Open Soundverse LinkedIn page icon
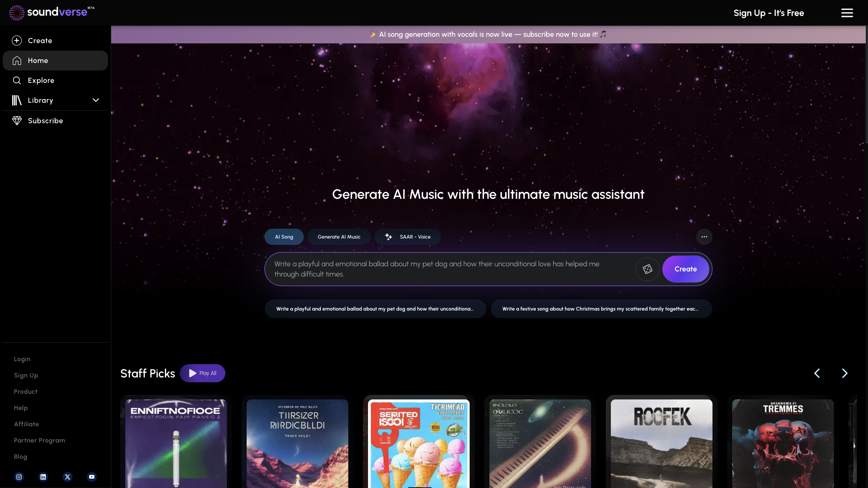This screenshot has width=868, height=488. 43,477
